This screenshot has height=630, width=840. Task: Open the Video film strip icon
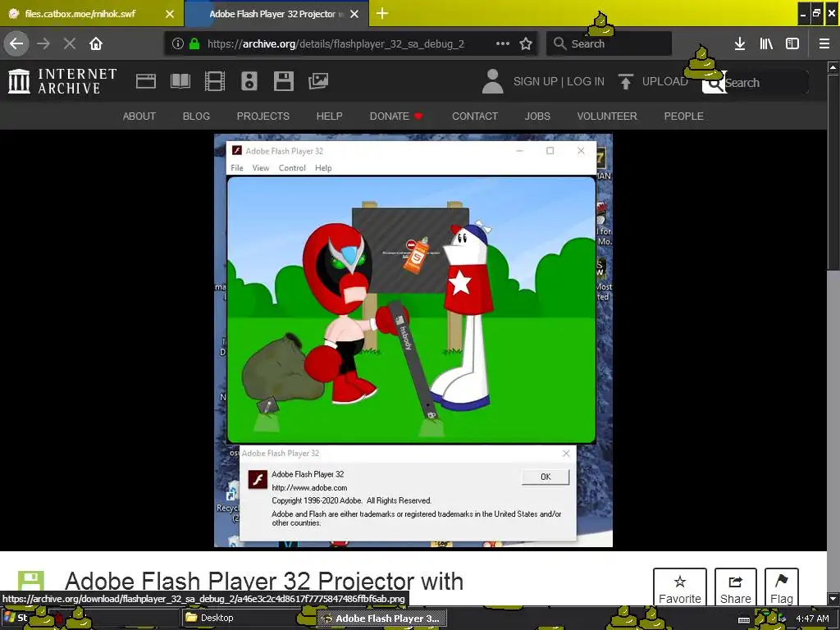[215, 81]
